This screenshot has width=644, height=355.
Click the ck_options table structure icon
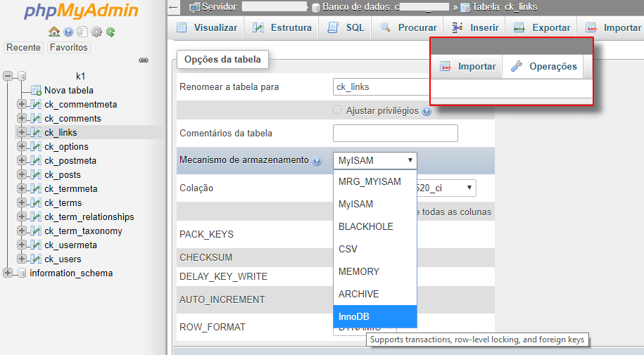36,146
